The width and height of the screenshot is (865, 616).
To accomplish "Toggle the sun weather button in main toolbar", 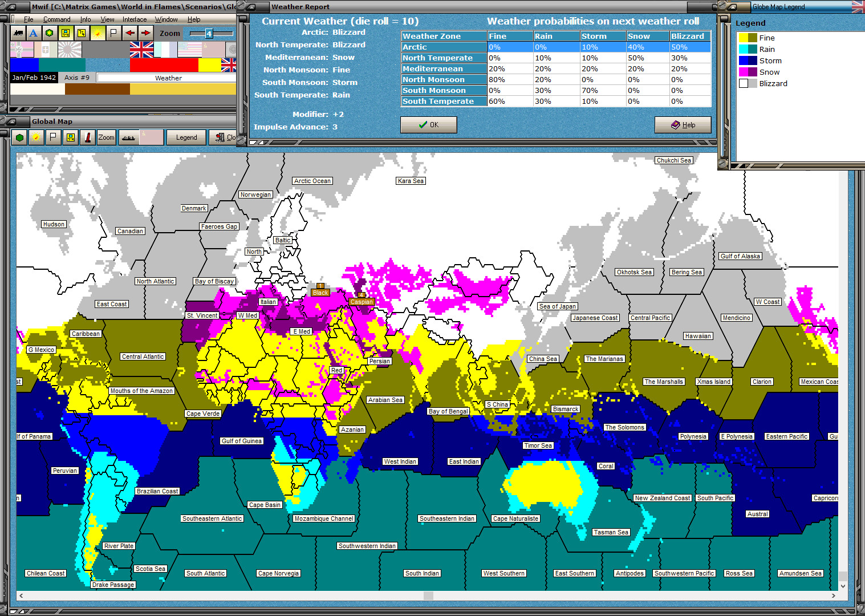I will [x=98, y=33].
